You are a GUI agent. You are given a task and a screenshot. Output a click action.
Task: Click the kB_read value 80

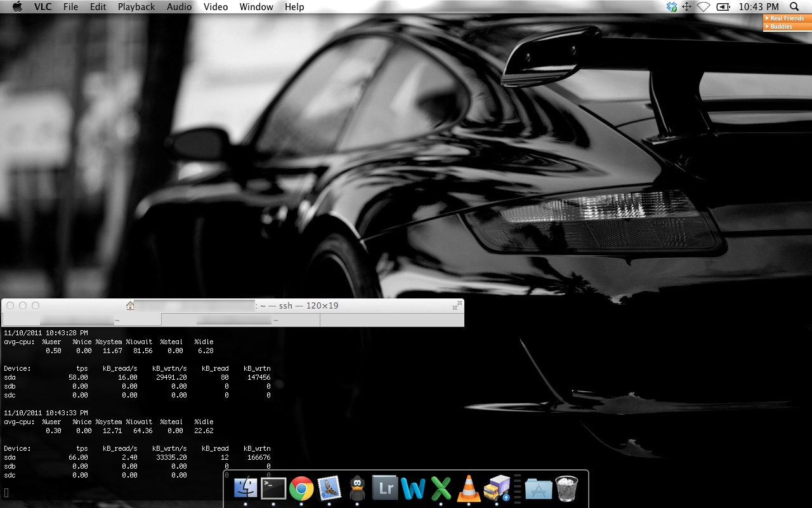225,377
